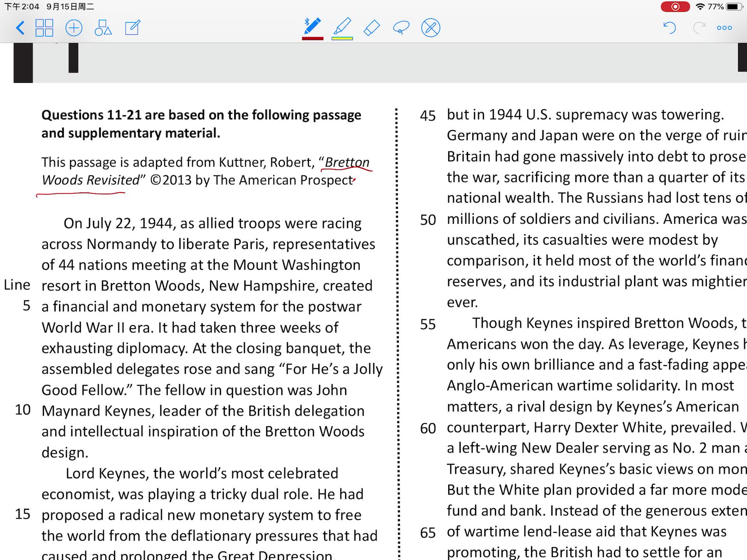Select the lasso selection tool
Image resolution: width=747 pixels, height=560 pixels.
coord(401,28)
